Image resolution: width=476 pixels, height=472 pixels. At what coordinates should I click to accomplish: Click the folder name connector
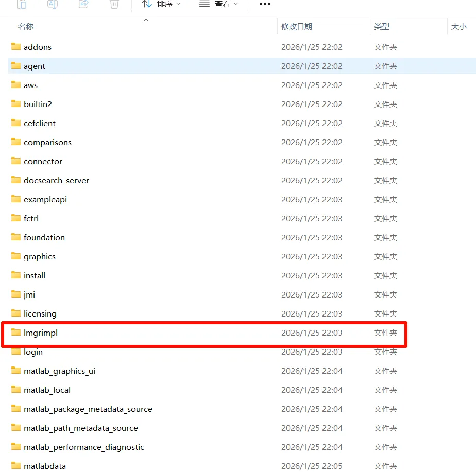point(43,162)
